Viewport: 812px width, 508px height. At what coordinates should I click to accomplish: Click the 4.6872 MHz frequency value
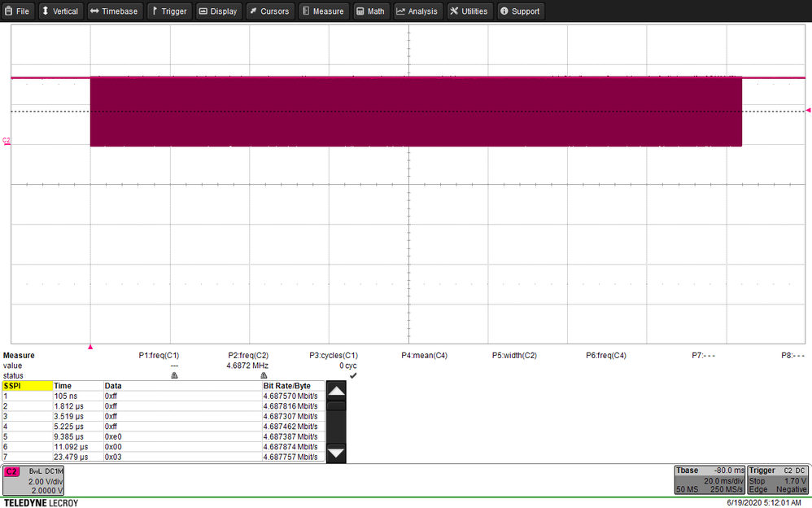pos(247,366)
